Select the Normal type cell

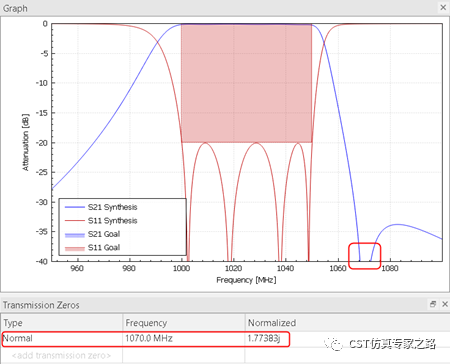(62, 339)
